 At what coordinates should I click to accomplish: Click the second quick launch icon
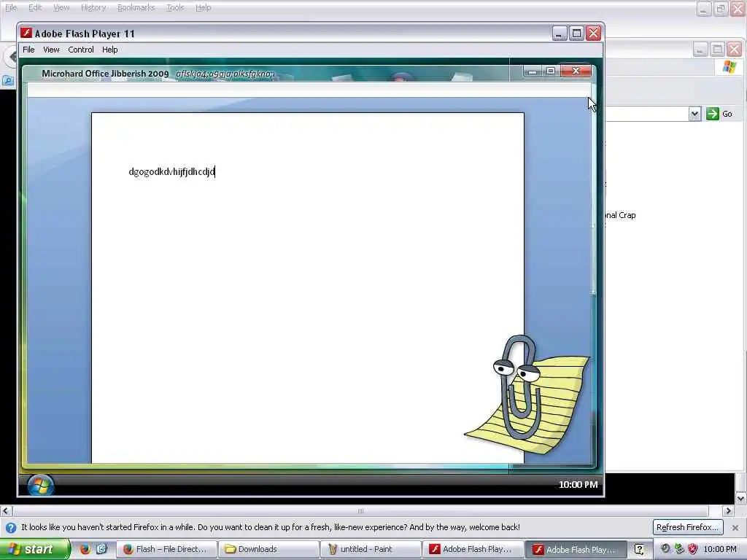point(101,549)
